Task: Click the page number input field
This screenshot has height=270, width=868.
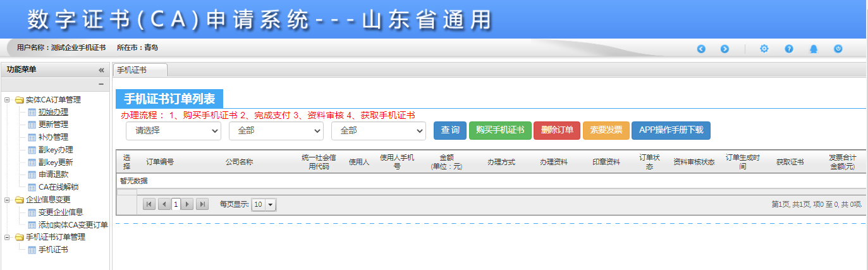Action: click(x=175, y=204)
